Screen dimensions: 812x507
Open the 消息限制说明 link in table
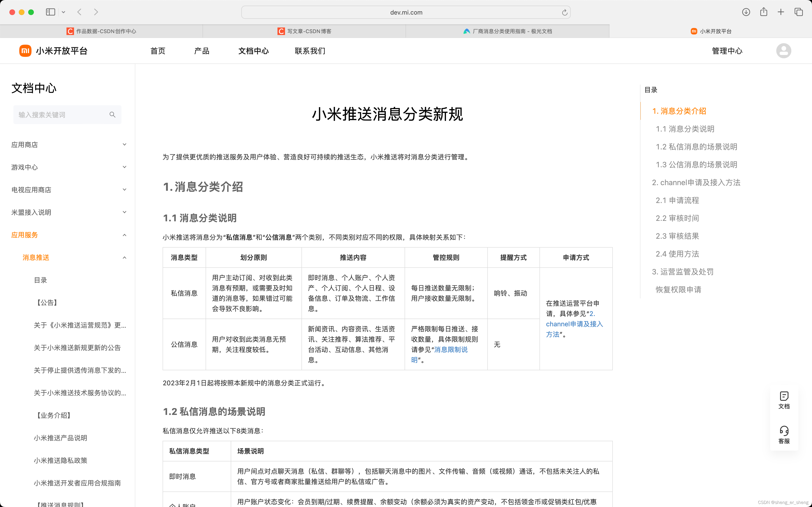pos(451,350)
